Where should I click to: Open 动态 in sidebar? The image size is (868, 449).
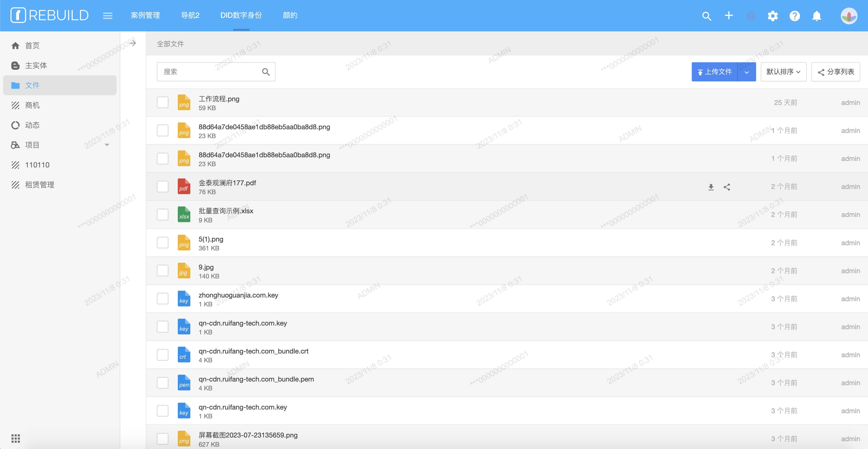(x=60, y=125)
